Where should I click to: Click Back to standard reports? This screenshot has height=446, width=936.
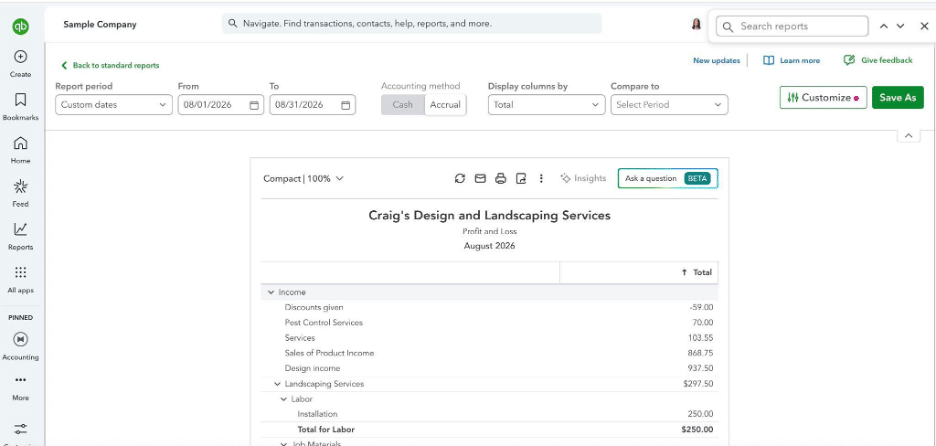110,66
